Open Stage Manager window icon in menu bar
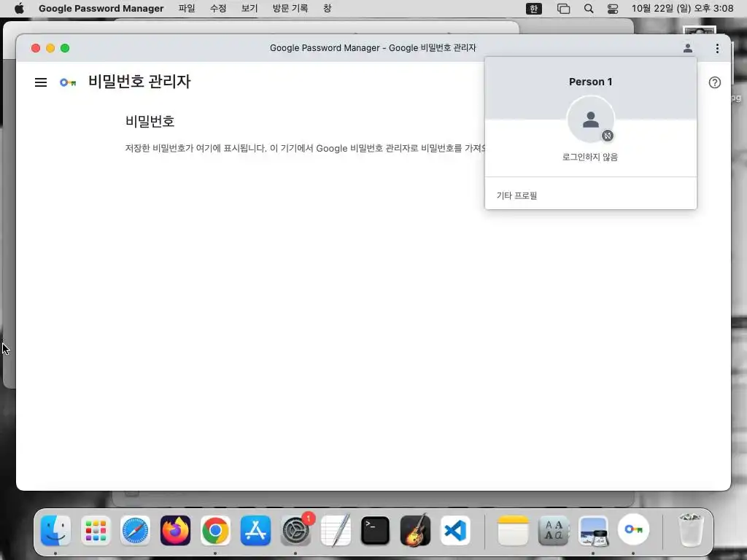This screenshot has height=560, width=747. (x=563, y=9)
